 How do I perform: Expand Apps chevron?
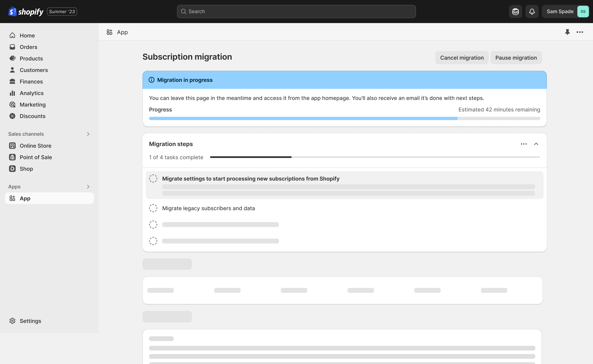[x=88, y=187]
